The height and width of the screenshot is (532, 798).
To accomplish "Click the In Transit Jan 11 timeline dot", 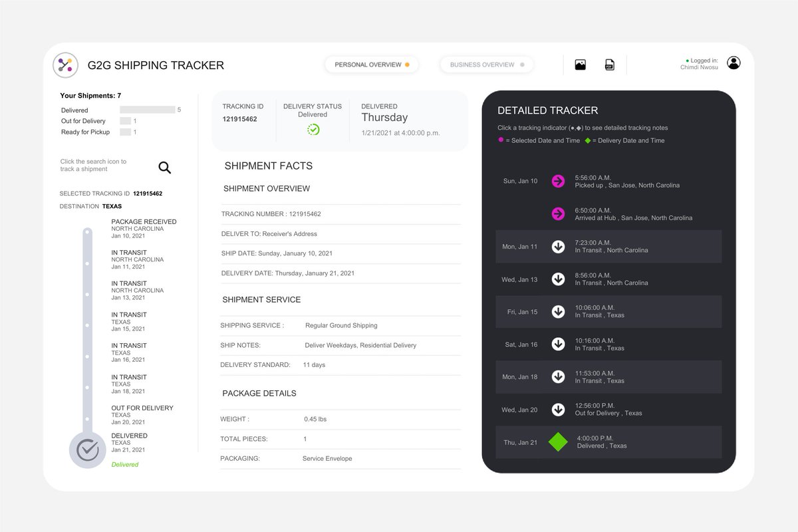I will tap(87, 263).
